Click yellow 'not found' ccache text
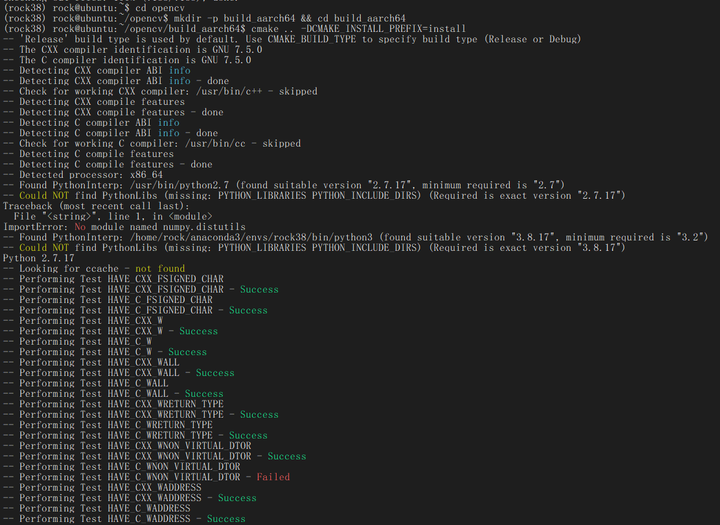Image resolution: width=720 pixels, height=525 pixels. (160, 268)
